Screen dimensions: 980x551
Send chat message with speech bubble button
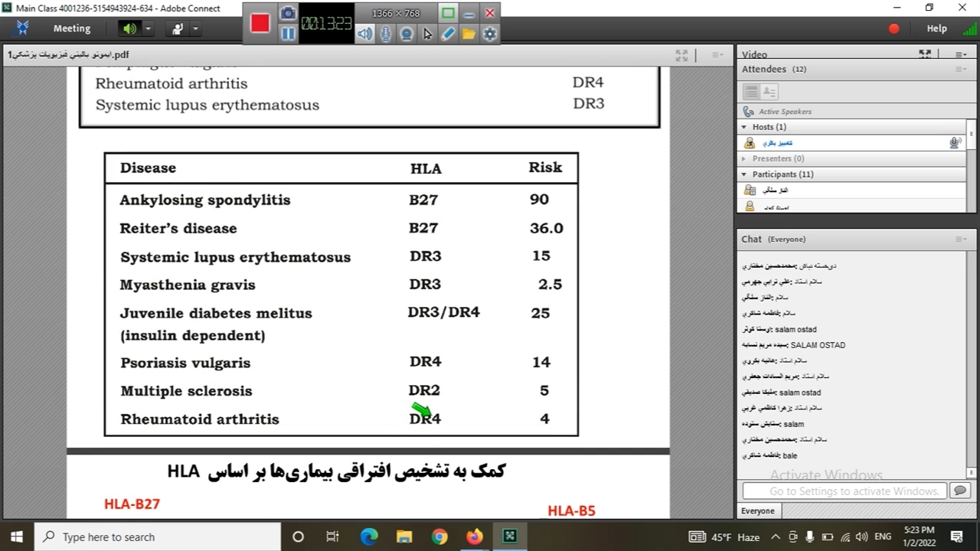pos(960,491)
